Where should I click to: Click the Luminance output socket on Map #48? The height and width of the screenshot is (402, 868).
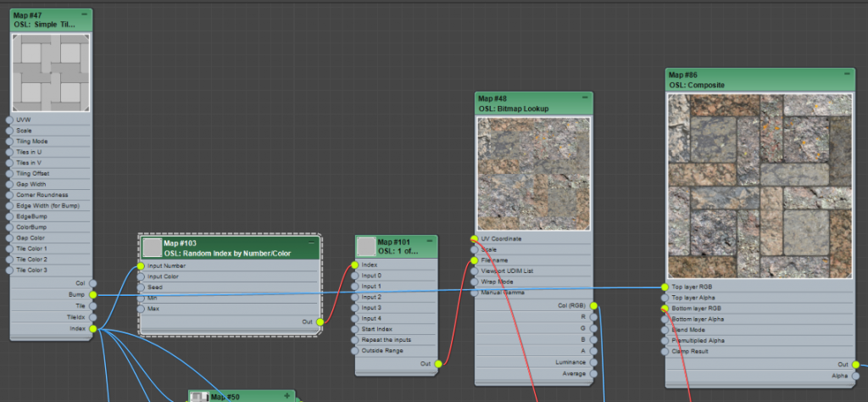[x=593, y=361]
